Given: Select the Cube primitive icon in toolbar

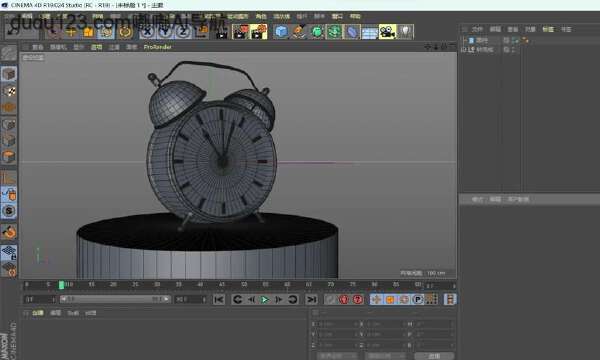Looking at the screenshot, I should (x=282, y=32).
